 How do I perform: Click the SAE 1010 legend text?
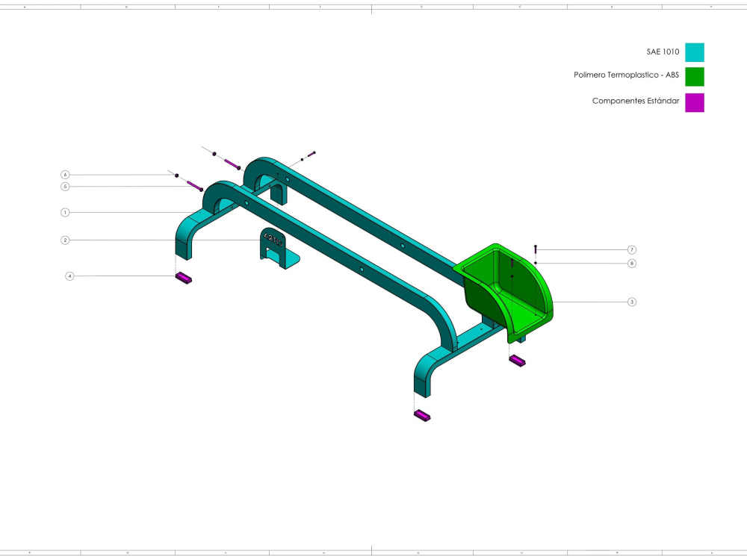pyautogui.click(x=663, y=52)
